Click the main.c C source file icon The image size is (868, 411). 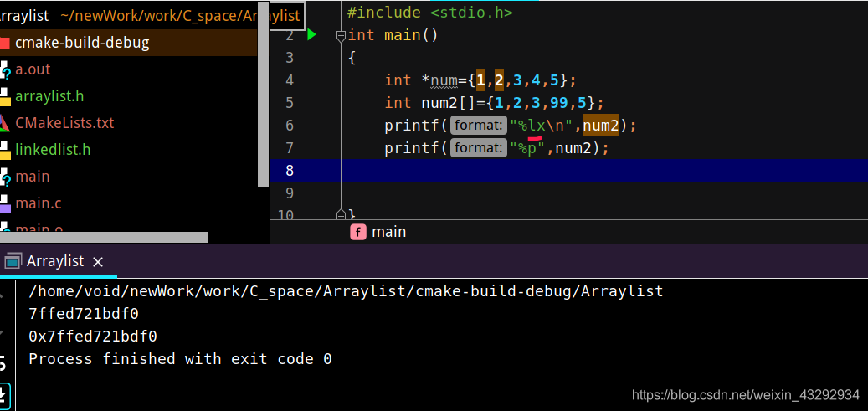coord(5,204)
